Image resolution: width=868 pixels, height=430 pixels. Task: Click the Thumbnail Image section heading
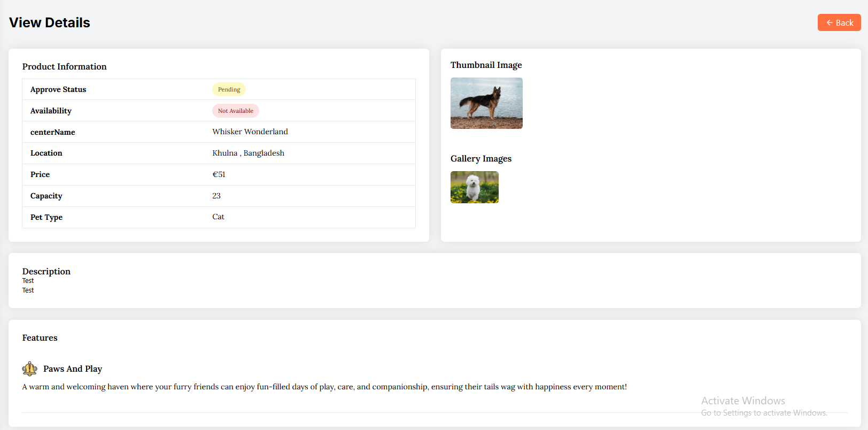[x=486, y=65]
